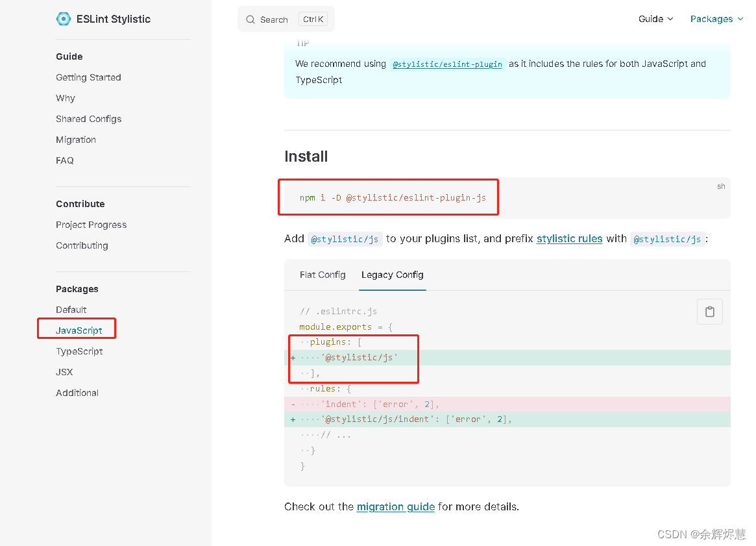Open the Migration sidebar link
This screenshot has height=546, width=756.
click(x=76, y=140)
